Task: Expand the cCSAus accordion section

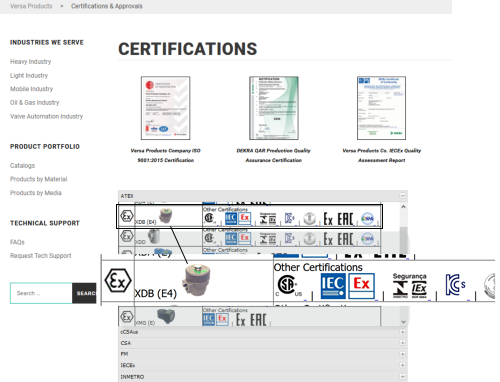Action: click(x=403, y=332)
